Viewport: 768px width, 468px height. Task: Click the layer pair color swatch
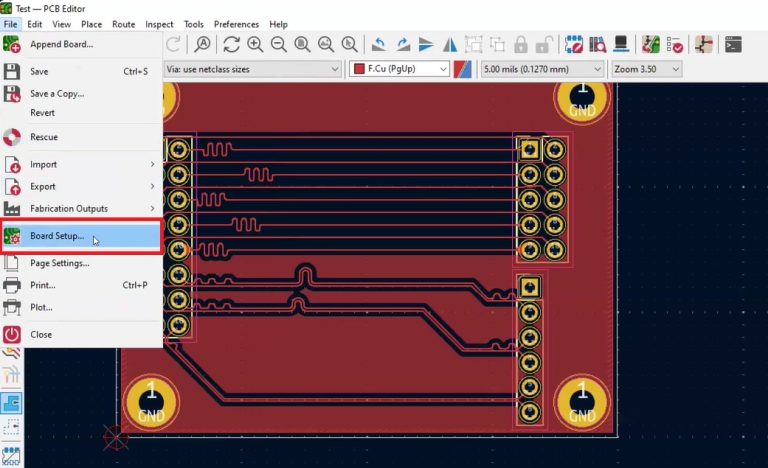pos(462,69)
